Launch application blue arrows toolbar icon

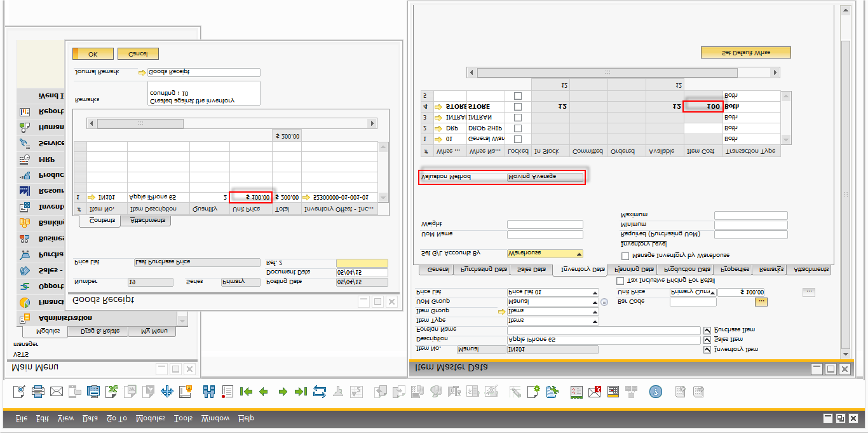pyautogui.click(x=167, y=391)
